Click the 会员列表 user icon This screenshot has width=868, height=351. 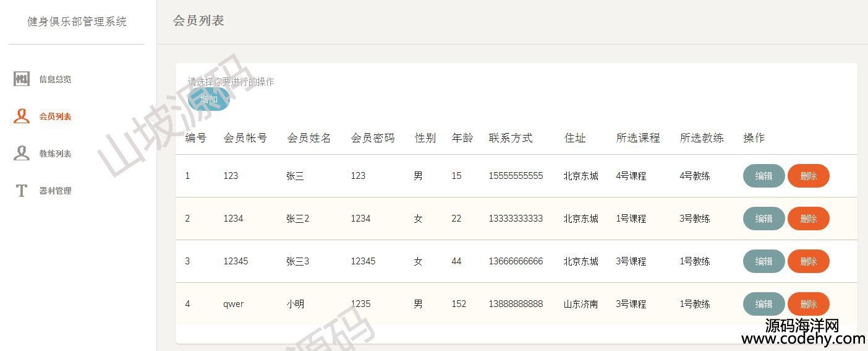[x=22, y=116]
